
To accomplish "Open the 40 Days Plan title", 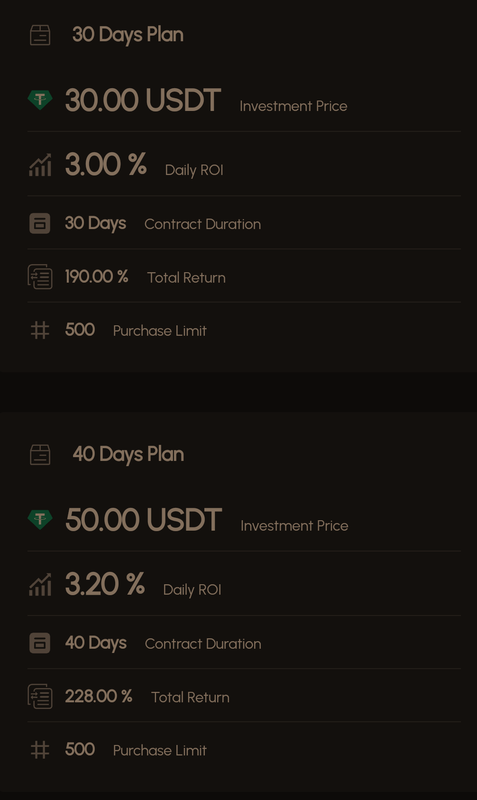I will (128, 455).
